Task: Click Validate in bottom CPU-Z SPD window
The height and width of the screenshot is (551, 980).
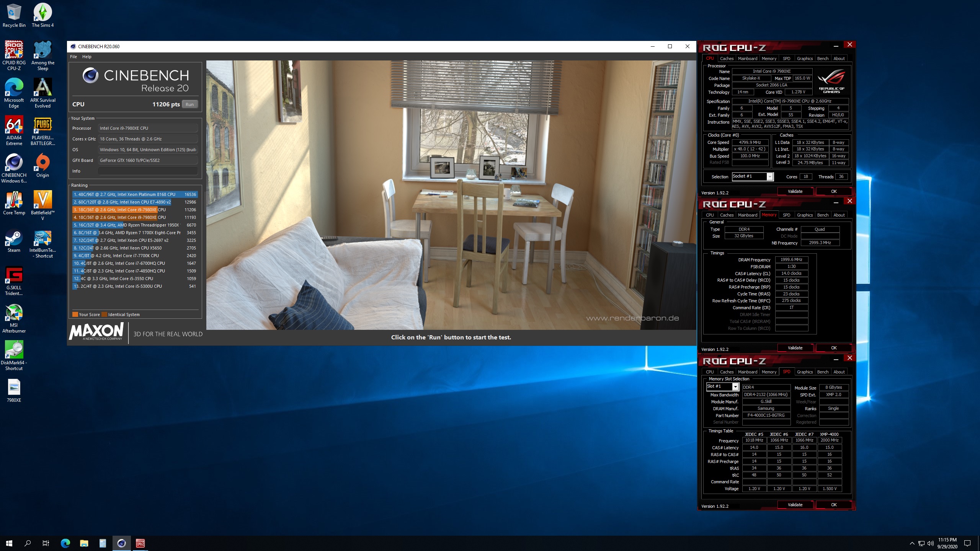Action: (795, 505)
